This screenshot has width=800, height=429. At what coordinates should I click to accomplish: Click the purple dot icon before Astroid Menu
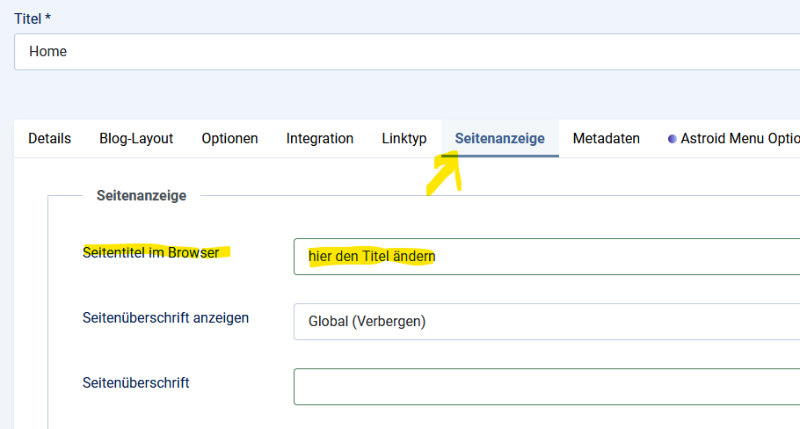coord(672,139)
